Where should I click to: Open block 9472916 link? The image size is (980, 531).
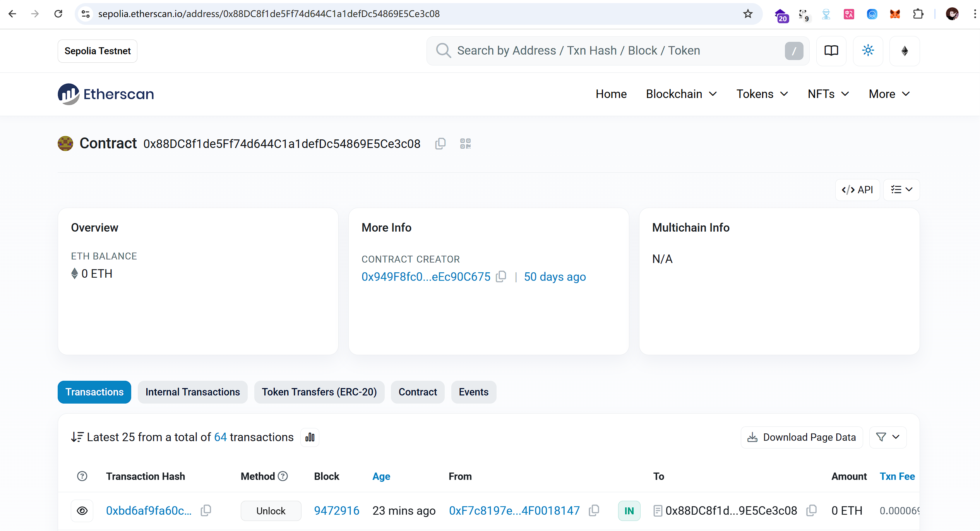(x=336, y=510)
